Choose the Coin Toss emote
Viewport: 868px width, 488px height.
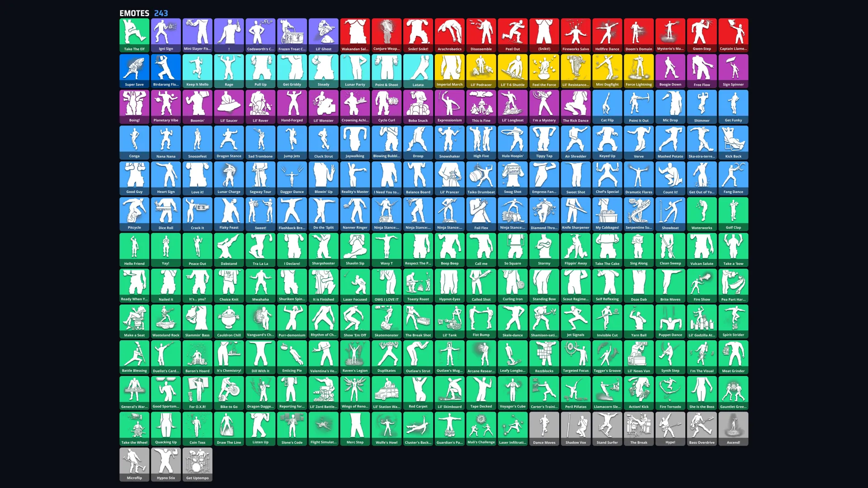tap(198, 429)
